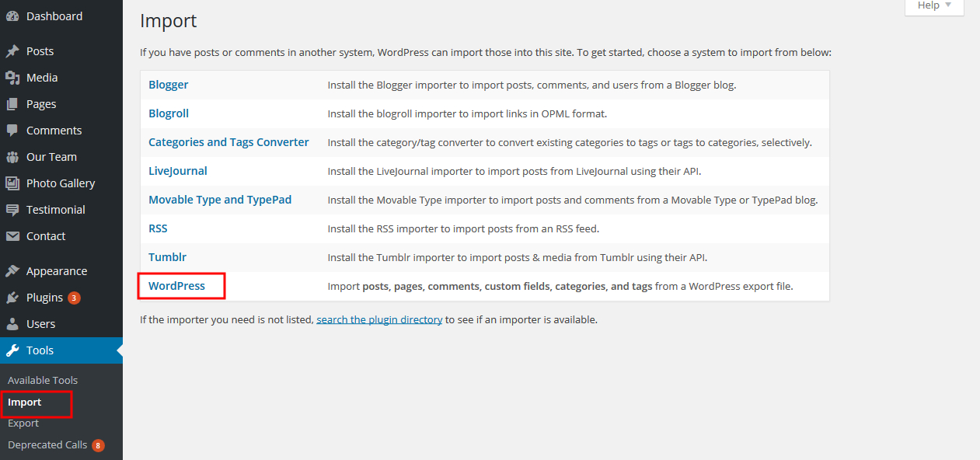Click the Photo Gallery image icon
980x460 pixels.
pyautogui.click(x=12, y=183)
